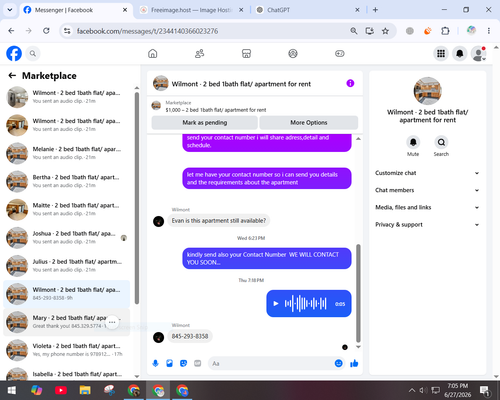
Task: Open the taskbar clock 7:05 PM
Action: pyautogui.click(x=457, y=390)
